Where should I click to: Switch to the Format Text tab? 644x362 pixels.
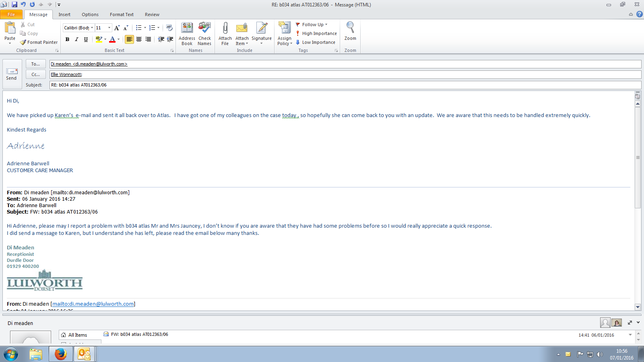point(122,14)
